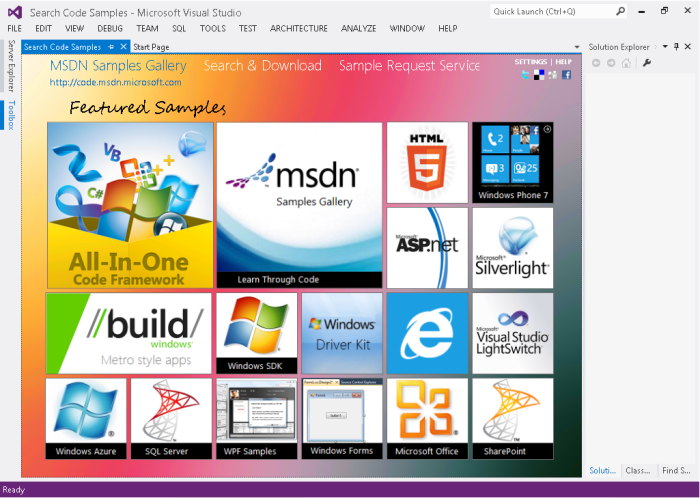The height and width of the screenshot is (498, 700).
Task: Restore down the Visual Studio window
Action: (665, 11)
